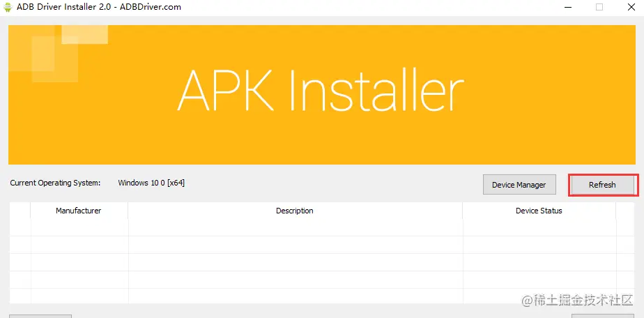
Task: Select the Description column header
Action: (x=295, y=211)
